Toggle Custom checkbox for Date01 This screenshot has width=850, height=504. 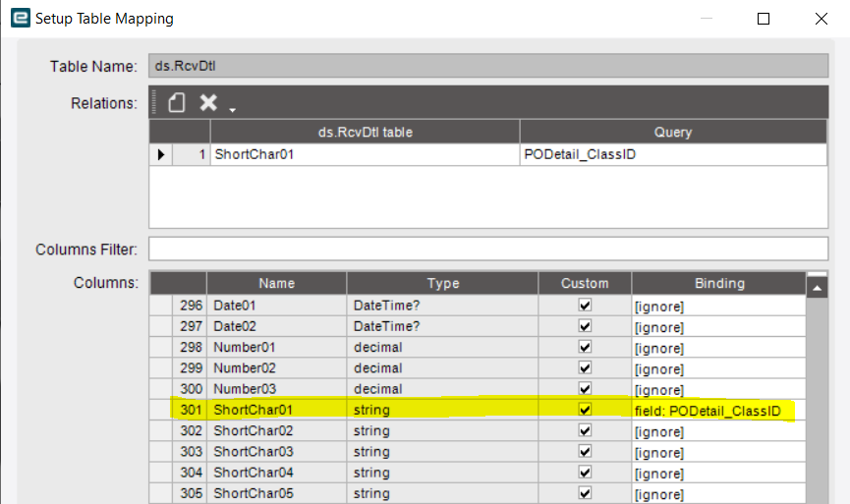585,306
